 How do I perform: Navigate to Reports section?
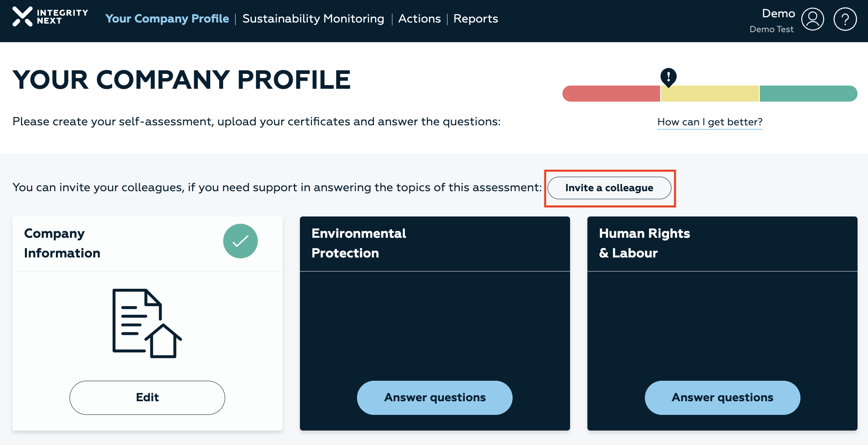(476, 18)
